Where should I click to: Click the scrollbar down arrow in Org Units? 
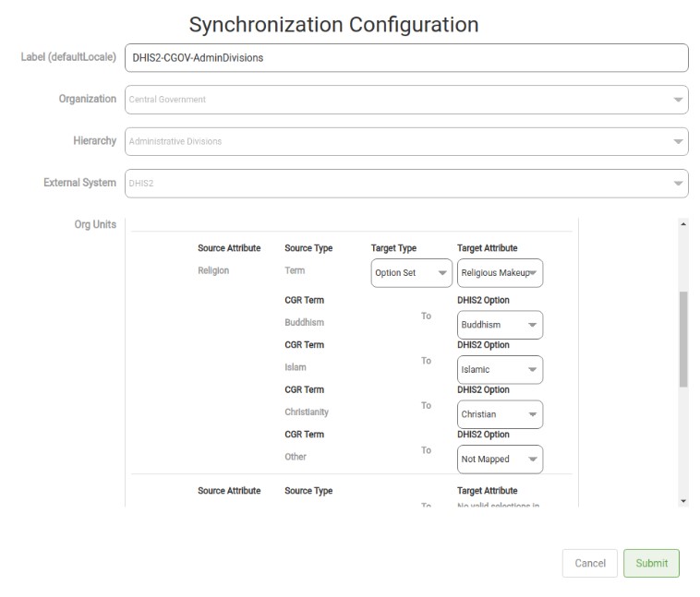683,501
